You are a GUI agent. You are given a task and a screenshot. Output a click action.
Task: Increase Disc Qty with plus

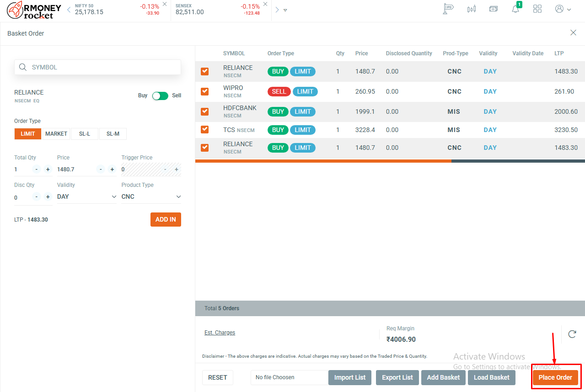pyautogui.click(x=48, y=197)
